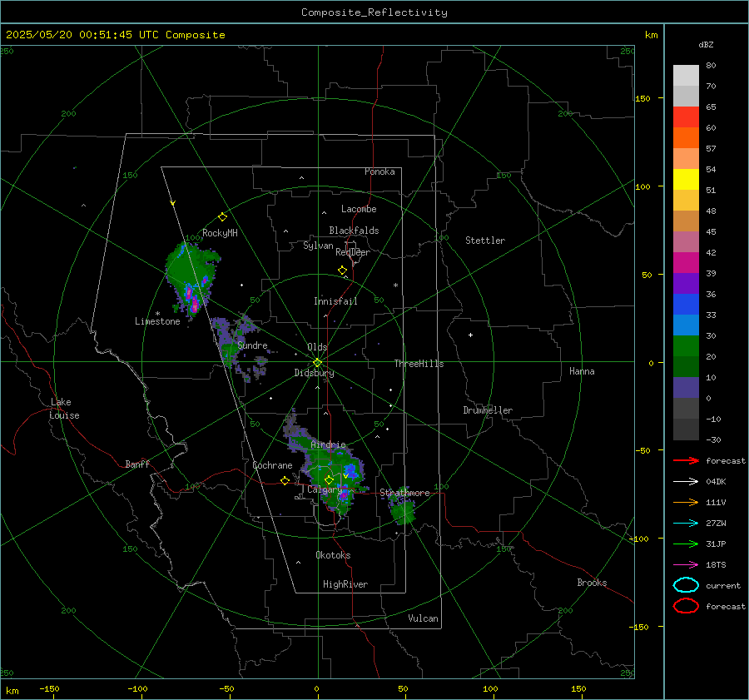Click the red forecast arrow legend icon
This screenshot has height=700, width=749.
686,460
